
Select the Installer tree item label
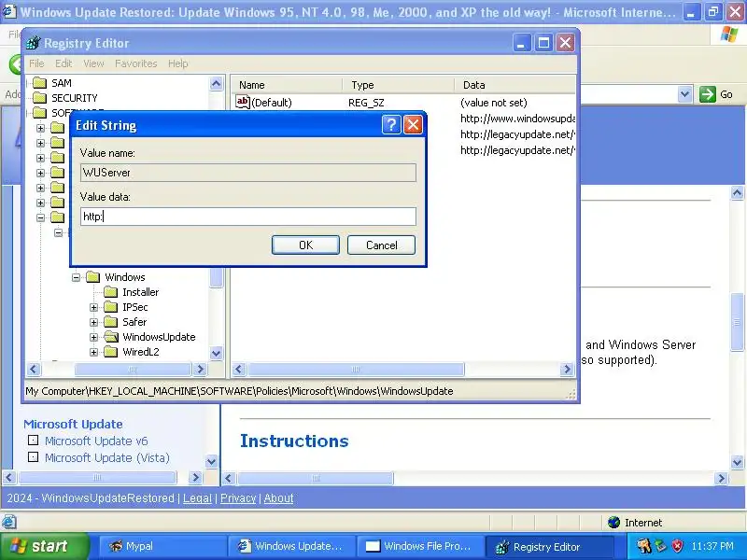click(x=141, y=292)
